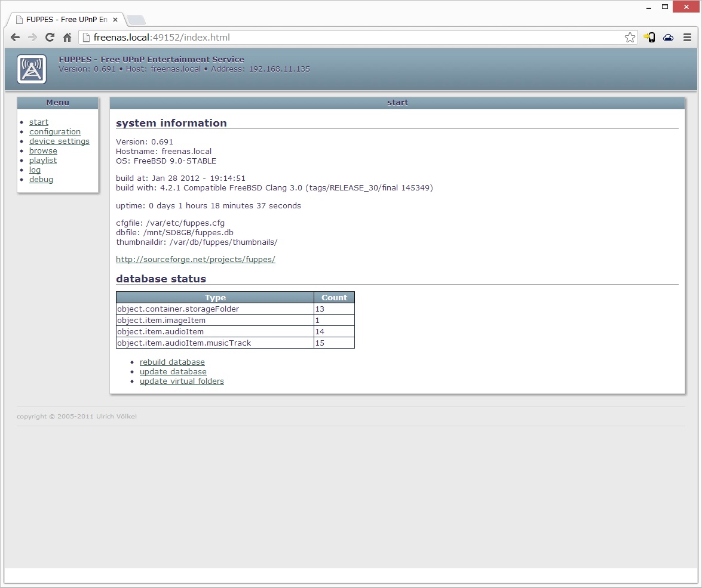Viewport: 702px width, 588px height.
Task: Click the Type column header
Action: pyautogui.click(x=215, y=297)
